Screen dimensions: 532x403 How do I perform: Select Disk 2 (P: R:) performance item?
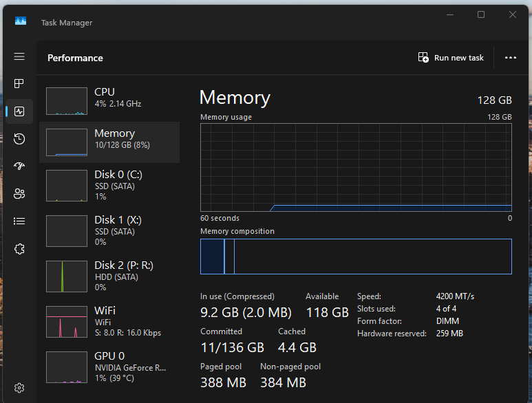[x=109, y=276]
